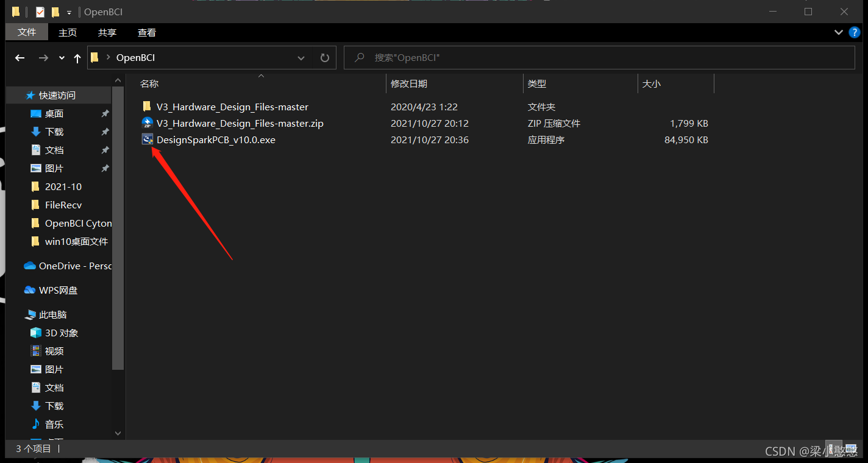This screenshot has width=868, height=463.
Task: Expand the breadcrumb chevron before OpenBCI
Action: [108, 58]
